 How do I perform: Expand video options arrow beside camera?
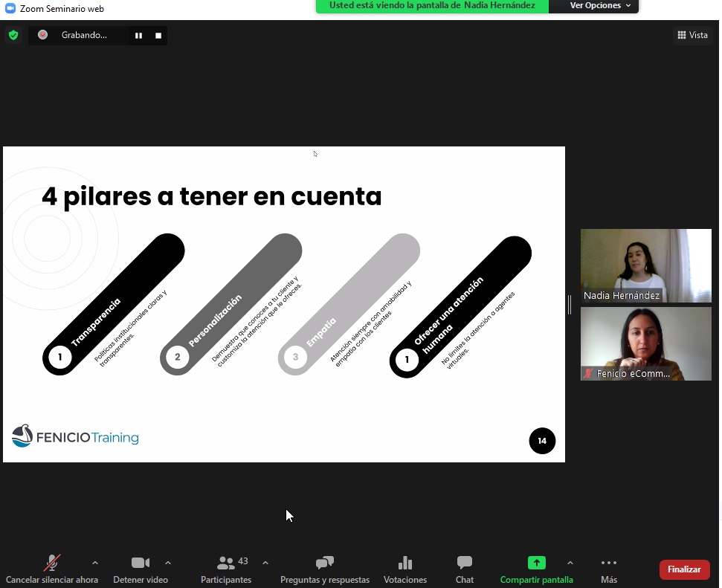[x=168, y=563]
